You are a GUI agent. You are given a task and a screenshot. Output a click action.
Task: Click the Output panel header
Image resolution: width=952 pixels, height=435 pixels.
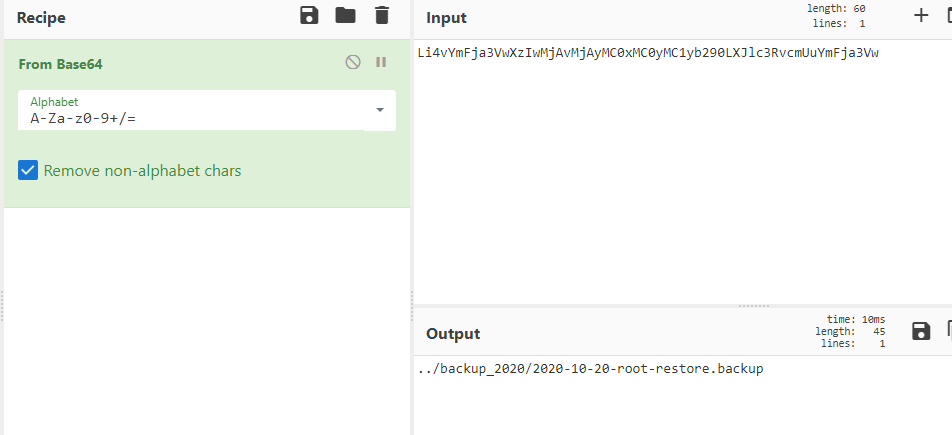click(453, 334)
